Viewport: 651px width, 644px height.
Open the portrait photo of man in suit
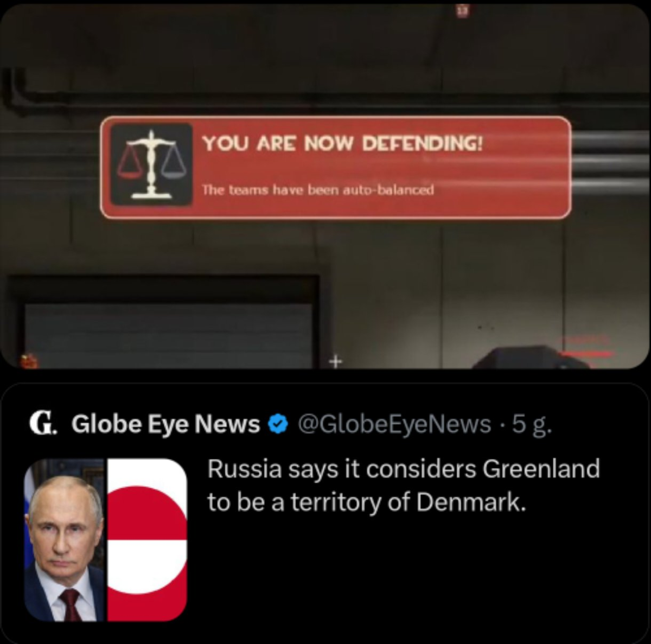coord(65,540)
